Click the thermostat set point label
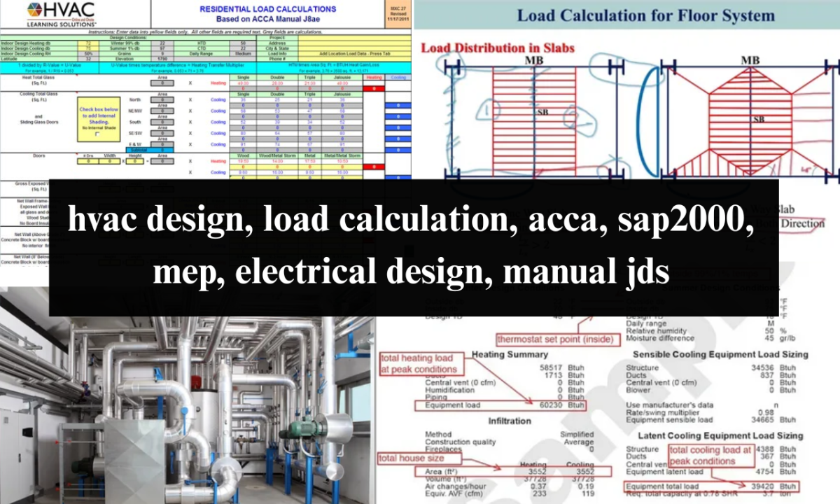840x504 pixels. [558, 339]
